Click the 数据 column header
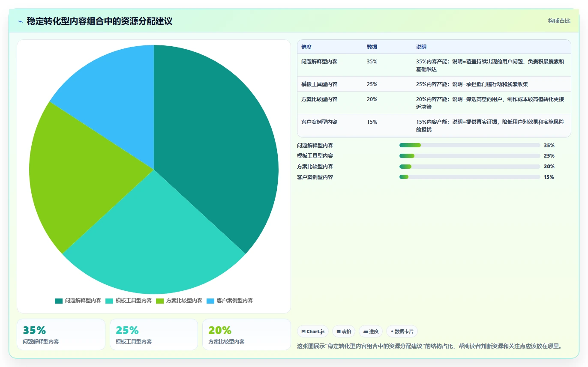588x367 pixels. (372, 47)
